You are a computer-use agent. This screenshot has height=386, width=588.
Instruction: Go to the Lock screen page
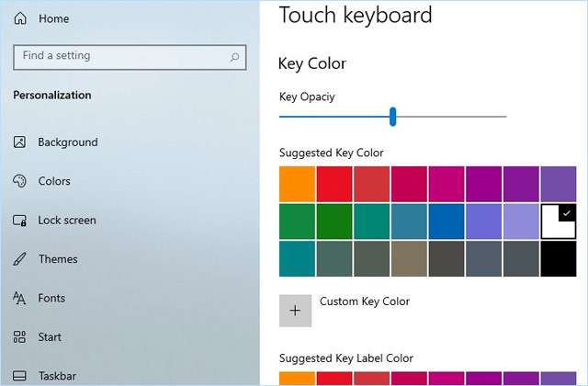pyautogui.click(x=66, y=221)
